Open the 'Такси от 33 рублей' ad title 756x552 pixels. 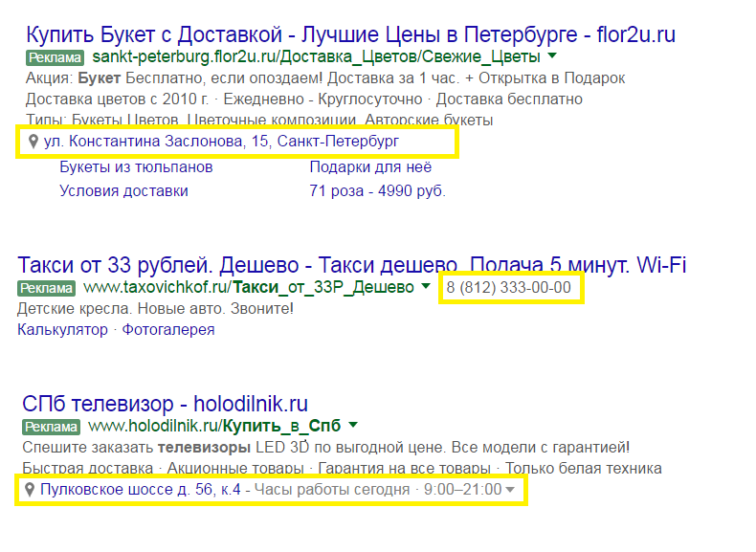point(351,265)
